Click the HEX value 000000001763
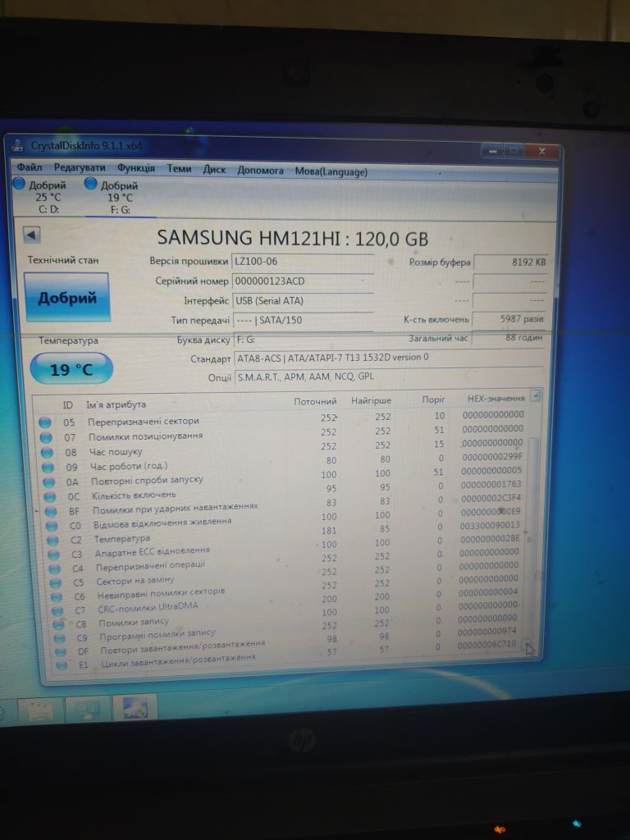The width and height of the screenshot is (630, 840). pos(491,484)
